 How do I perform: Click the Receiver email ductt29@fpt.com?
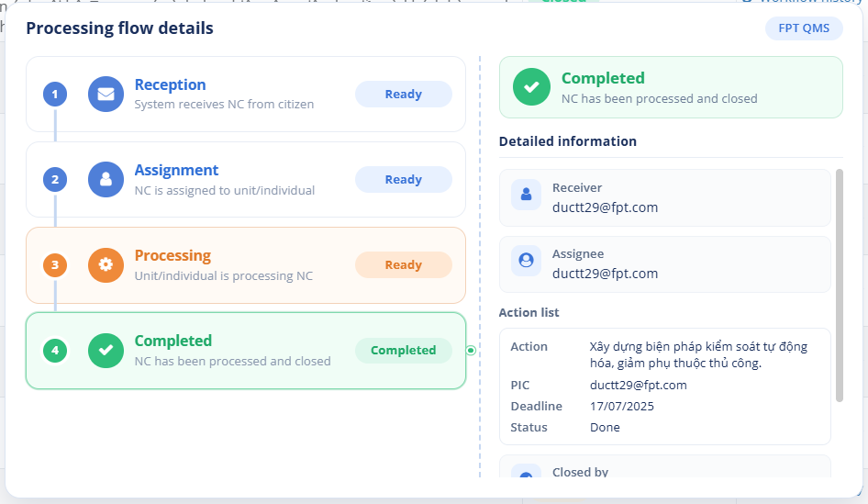click(605, 207)
